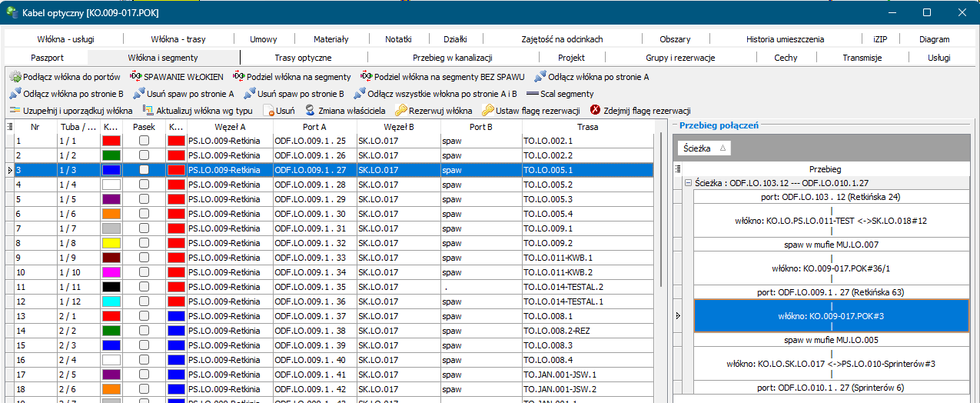Switch to the Materiały tab
Viewport: 980px width, 403px height.
pos(331,39)
